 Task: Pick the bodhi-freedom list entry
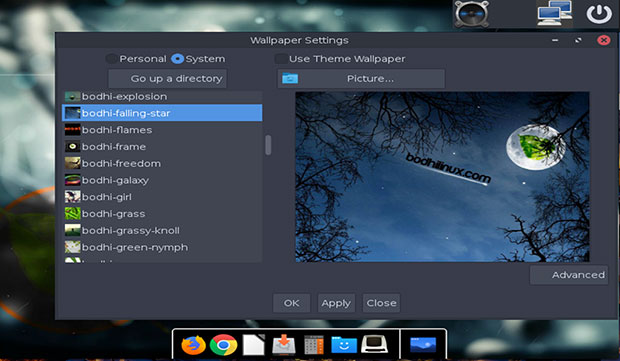click(x=162, y=163)
